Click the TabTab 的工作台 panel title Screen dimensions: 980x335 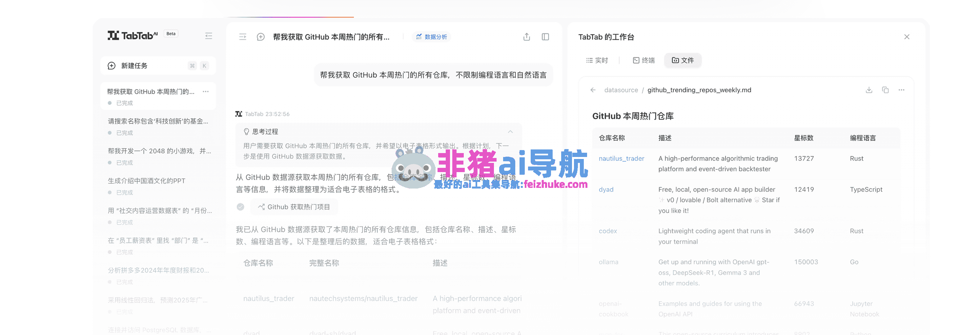(x=606, y=37)
